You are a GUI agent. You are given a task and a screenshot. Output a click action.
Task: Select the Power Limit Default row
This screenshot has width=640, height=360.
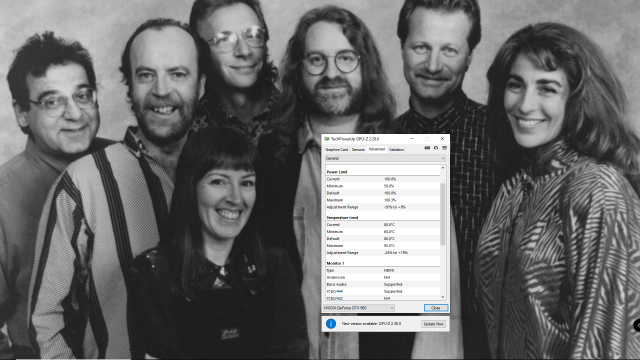point(383,193)
